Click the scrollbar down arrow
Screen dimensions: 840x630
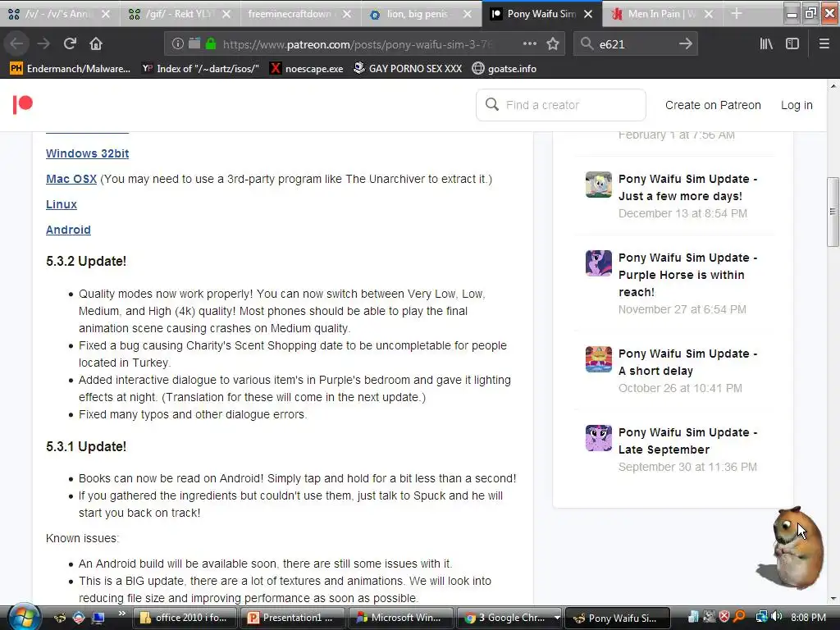(x=833, y=598)
